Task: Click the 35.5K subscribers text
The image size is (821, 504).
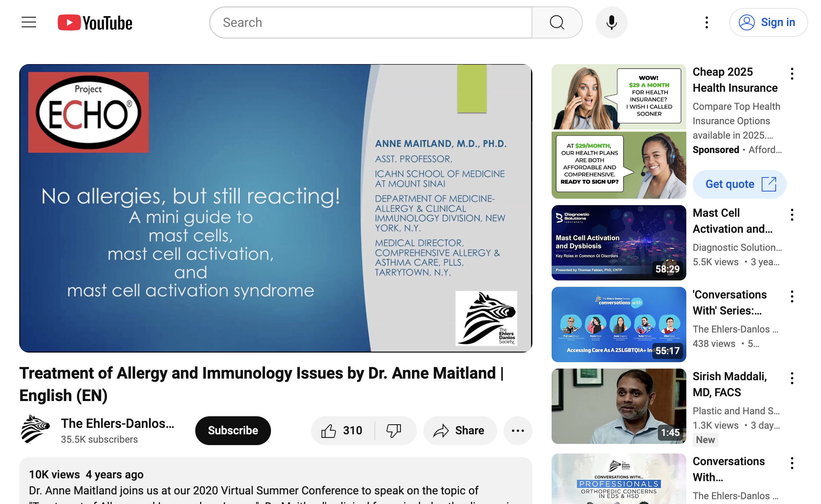Action: [99, 439]
